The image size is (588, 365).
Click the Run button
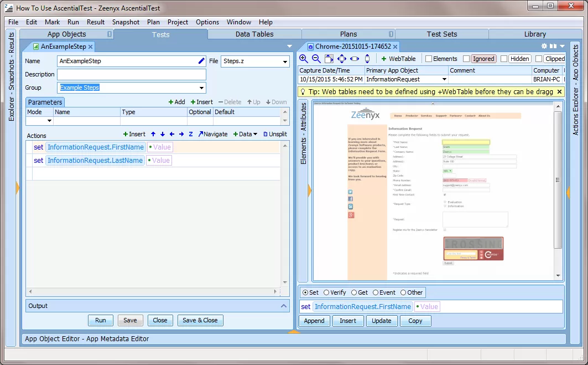100,320
